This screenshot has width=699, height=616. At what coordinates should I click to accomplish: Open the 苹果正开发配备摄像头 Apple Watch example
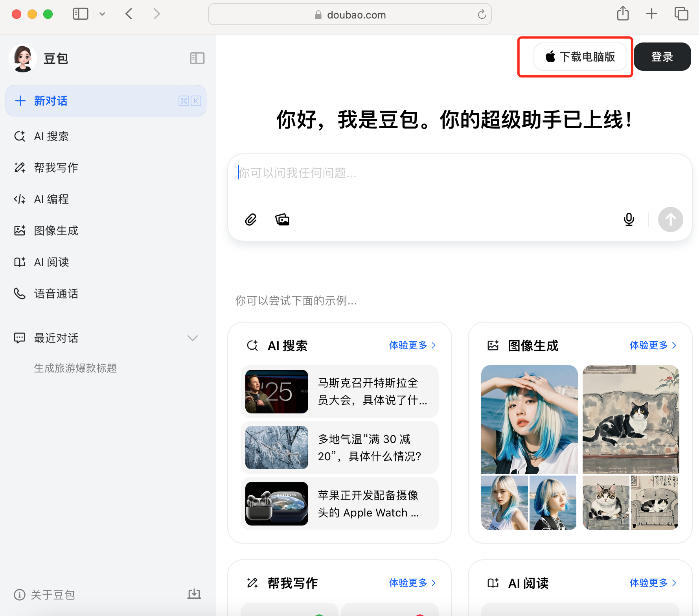coord(340,504)
